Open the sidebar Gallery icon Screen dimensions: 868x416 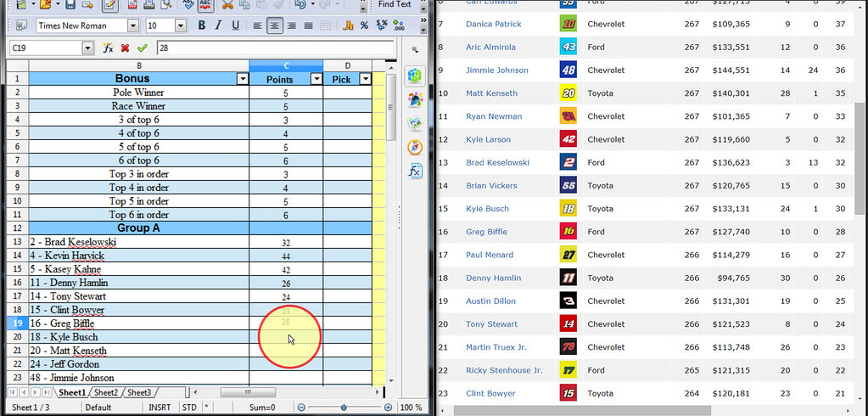[415, 123]
